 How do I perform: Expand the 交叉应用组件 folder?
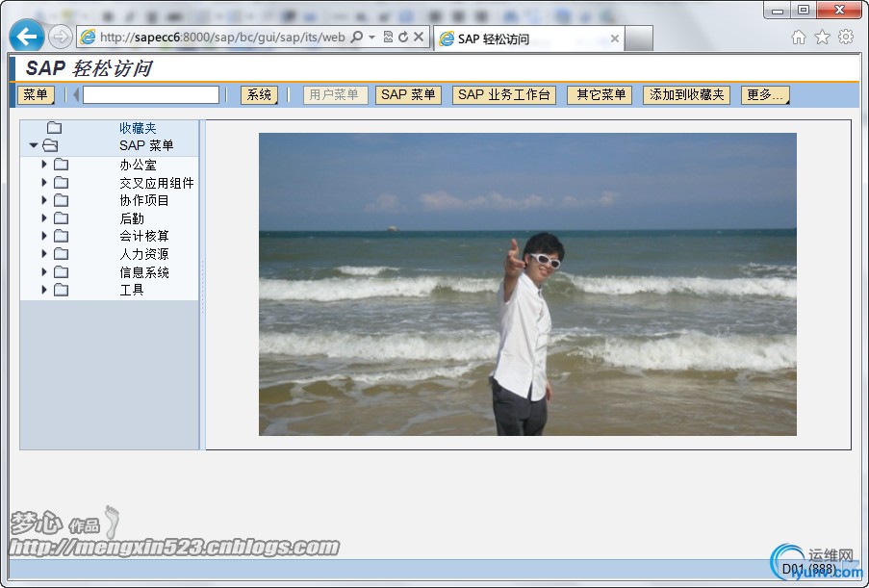pos(44,182)
